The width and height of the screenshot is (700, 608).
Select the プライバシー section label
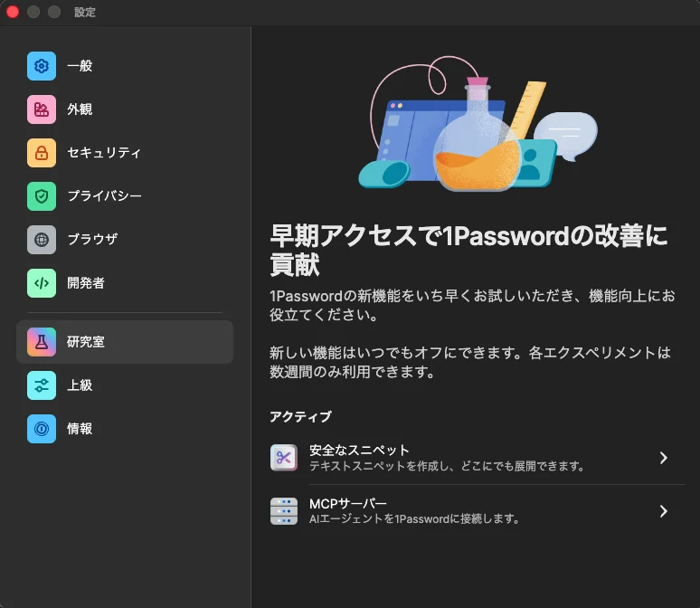click(x=105, y=196)
